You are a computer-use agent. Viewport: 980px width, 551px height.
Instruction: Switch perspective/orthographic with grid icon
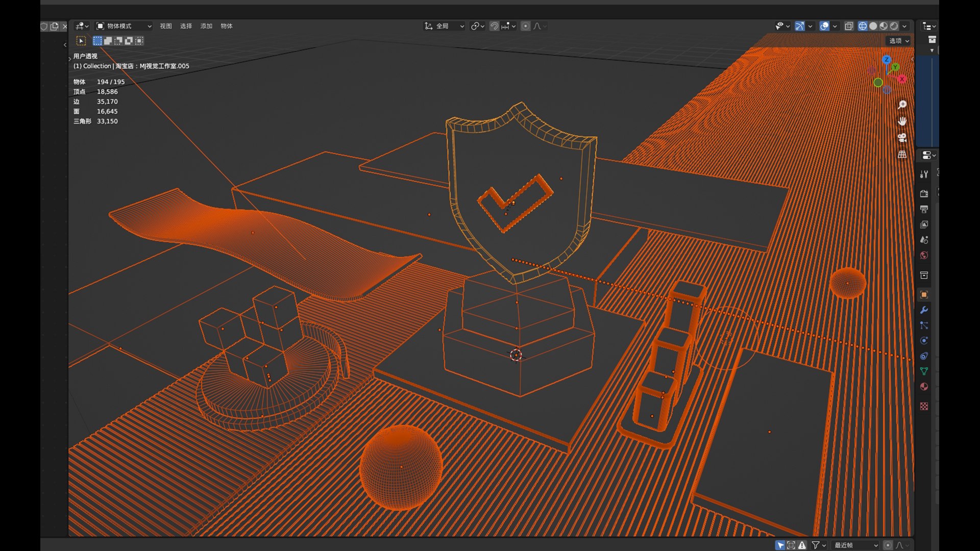pyautogui.click(x=902, y=154)
